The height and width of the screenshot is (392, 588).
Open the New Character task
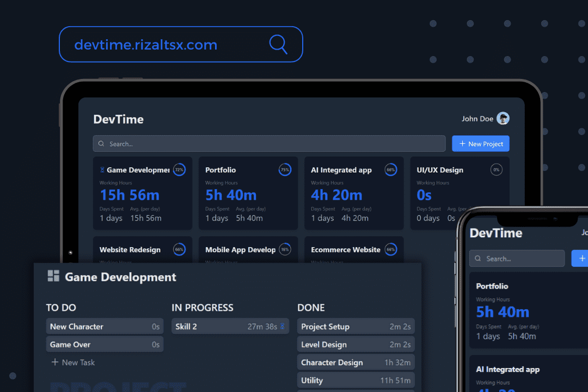(x=105, y=326)
